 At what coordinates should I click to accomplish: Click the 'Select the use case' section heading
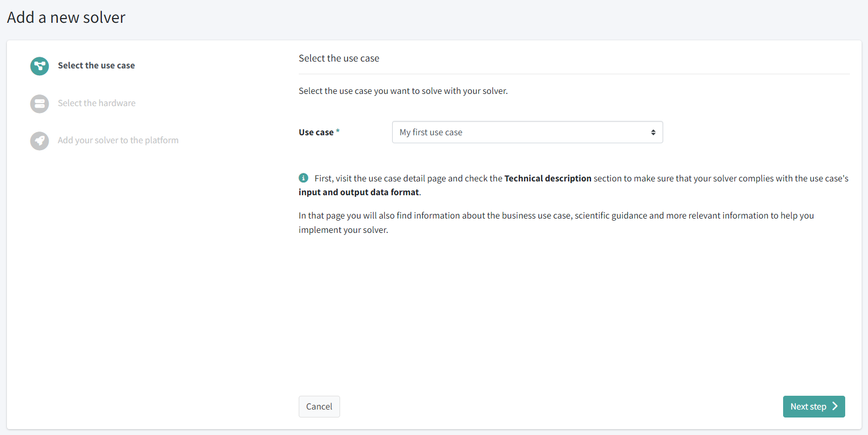(338, 58)
